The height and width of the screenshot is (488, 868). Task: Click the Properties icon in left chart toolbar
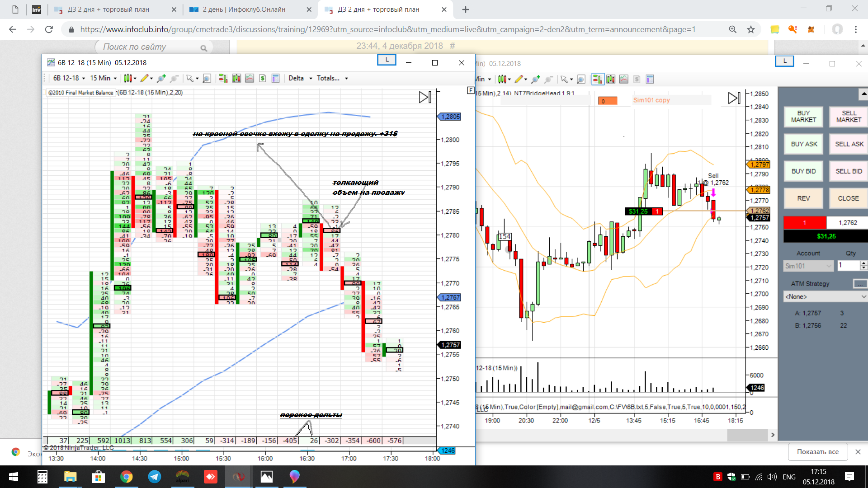[275, 78]
